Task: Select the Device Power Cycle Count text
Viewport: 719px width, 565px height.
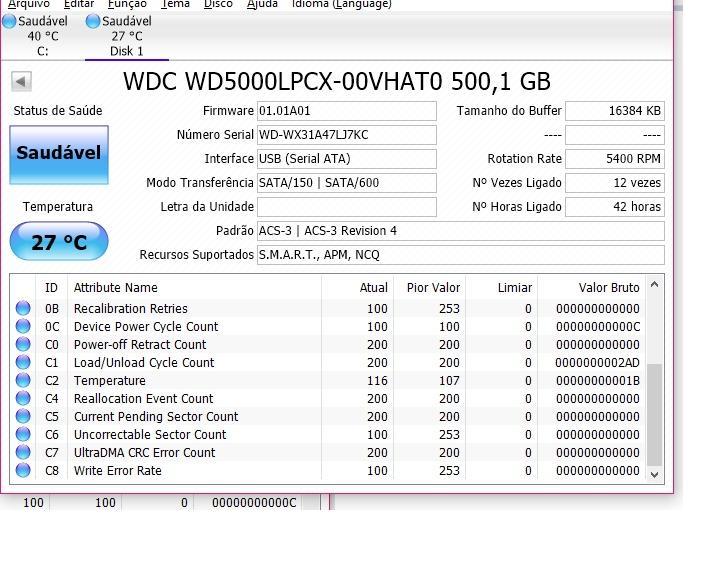Action: tap(146, 327)
